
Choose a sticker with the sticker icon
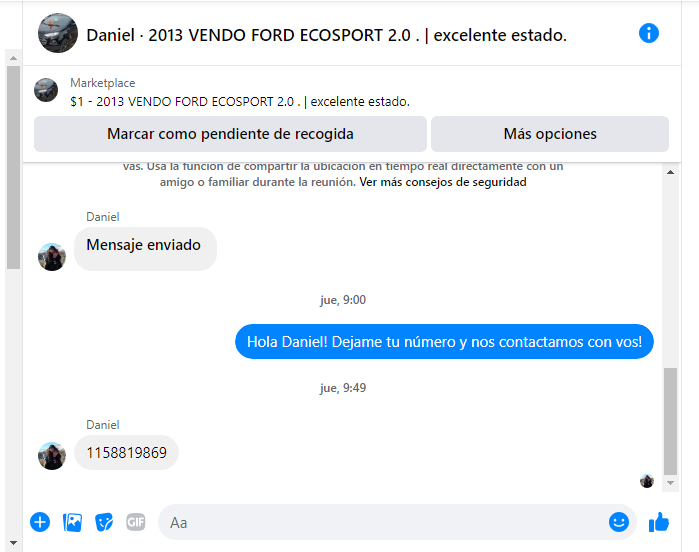[x=104, y=522]
